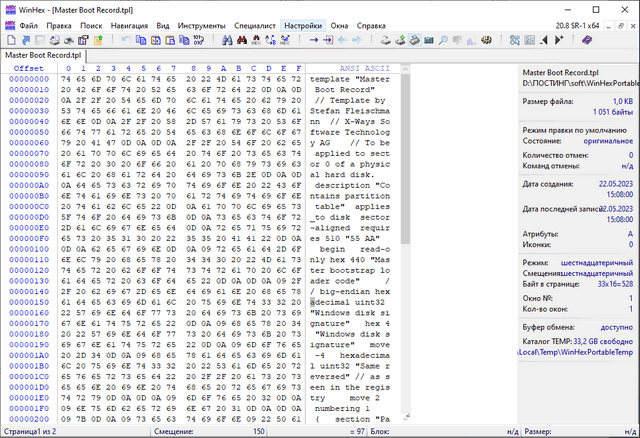
Task: Click the Undo arrow in the toolbar
Action: (126, 39)
